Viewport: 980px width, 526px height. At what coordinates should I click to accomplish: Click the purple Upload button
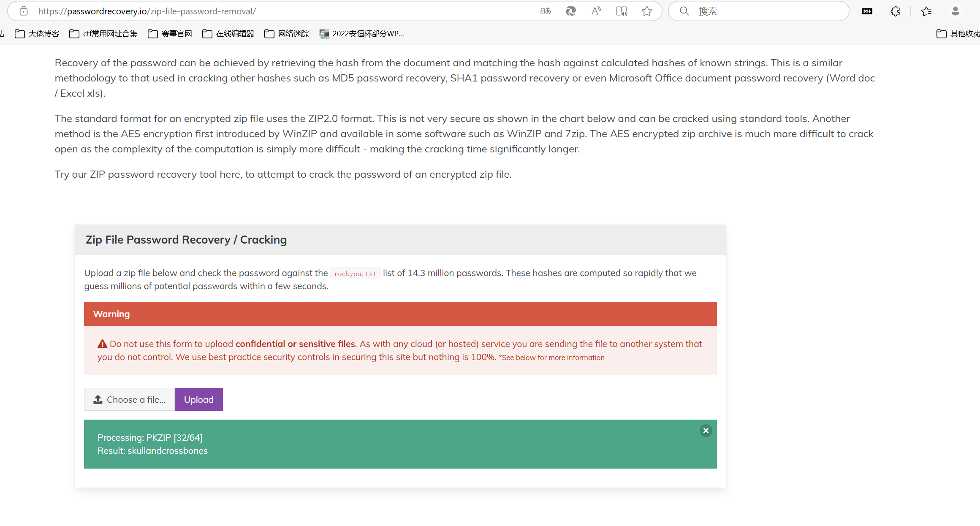click(x=199, y=399)
